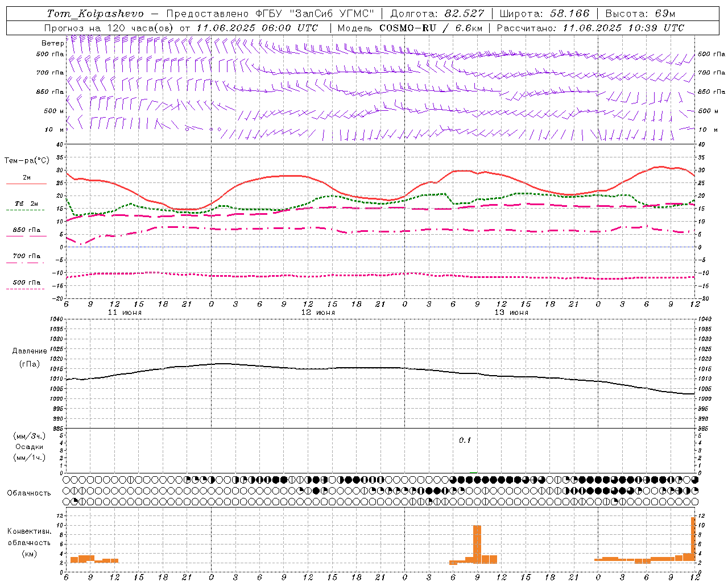
Task: Click the 2м temperature legend entry
Action: tap(27, 177)
